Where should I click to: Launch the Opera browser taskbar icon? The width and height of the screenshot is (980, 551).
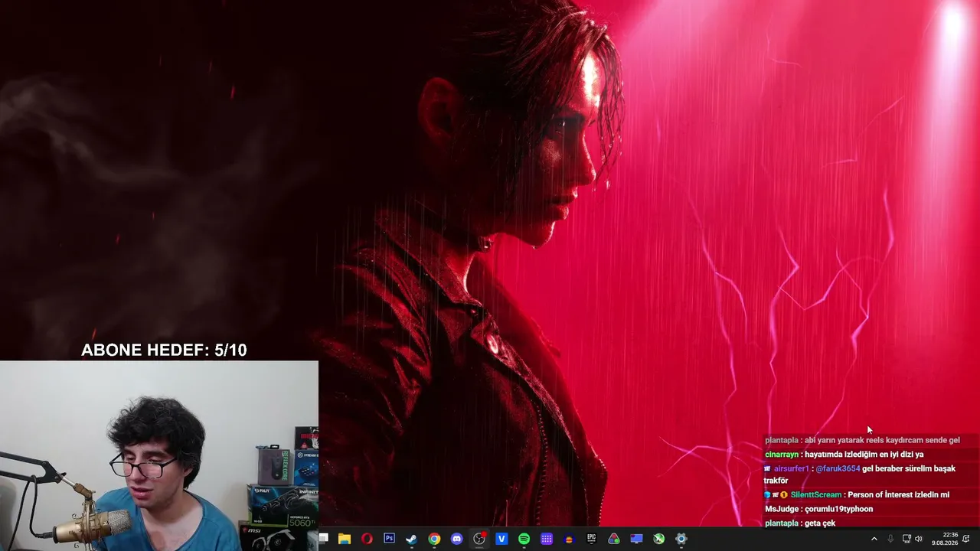point(367,539)
